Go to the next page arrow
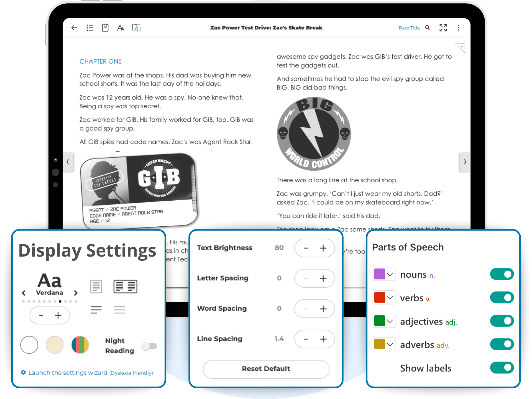The image size is (532, 399). (x=465, y=162)
